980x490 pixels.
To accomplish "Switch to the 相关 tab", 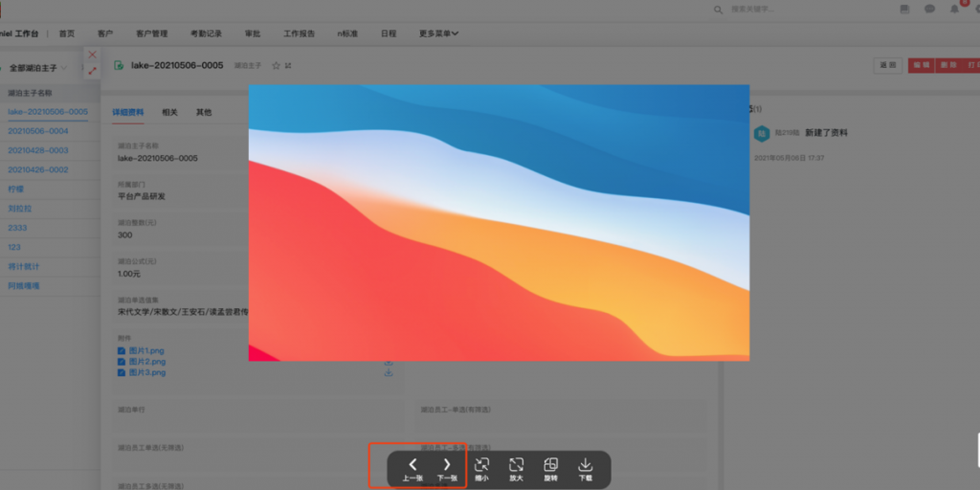I will [169, 112].
